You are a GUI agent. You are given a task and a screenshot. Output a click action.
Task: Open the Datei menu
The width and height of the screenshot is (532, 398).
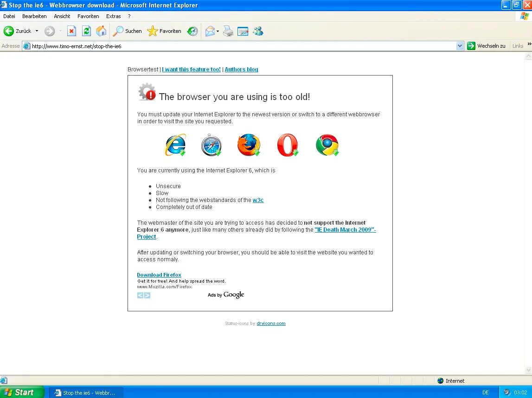(x=9, y=16)
